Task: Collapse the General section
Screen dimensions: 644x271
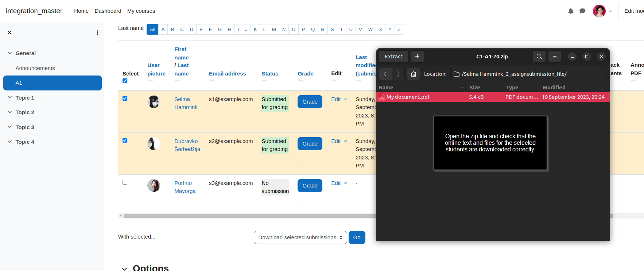Action: tap(10, 53)
